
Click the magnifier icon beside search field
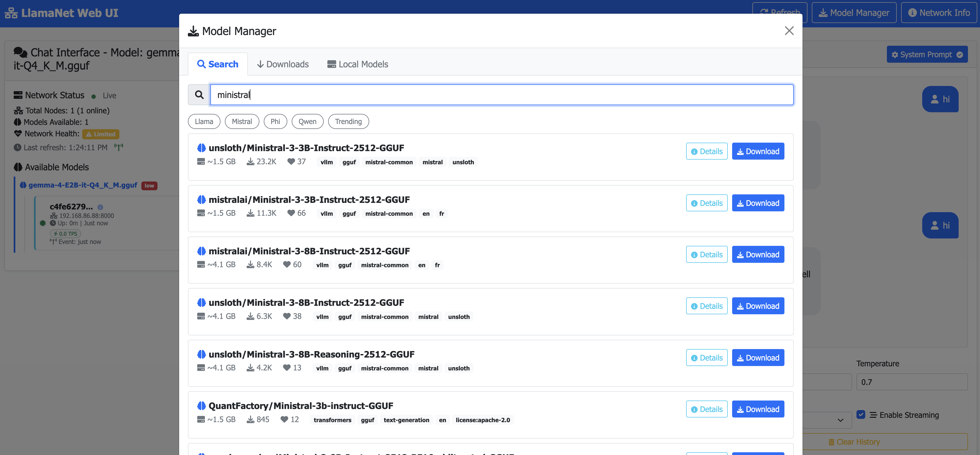199,95
